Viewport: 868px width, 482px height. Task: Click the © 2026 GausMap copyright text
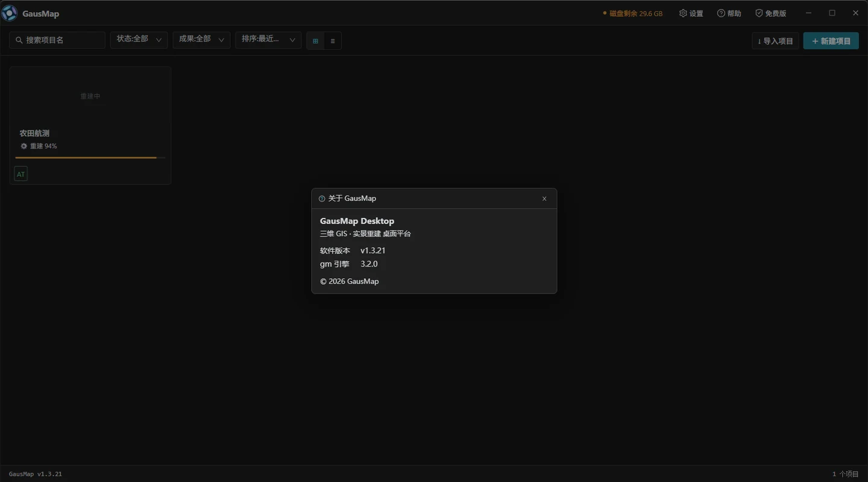[x=350, y=281]
